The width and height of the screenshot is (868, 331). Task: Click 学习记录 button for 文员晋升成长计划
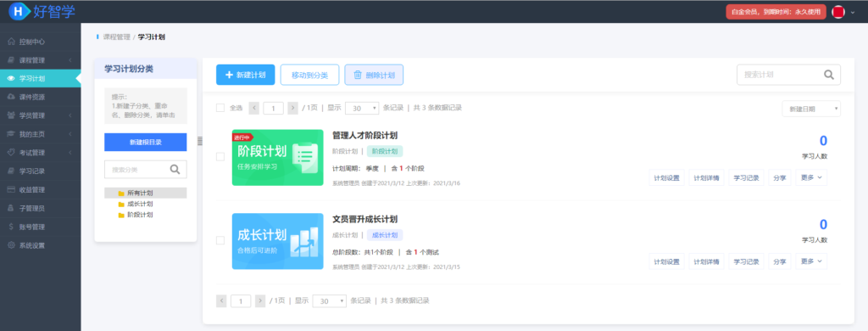[x=746, y=261]
